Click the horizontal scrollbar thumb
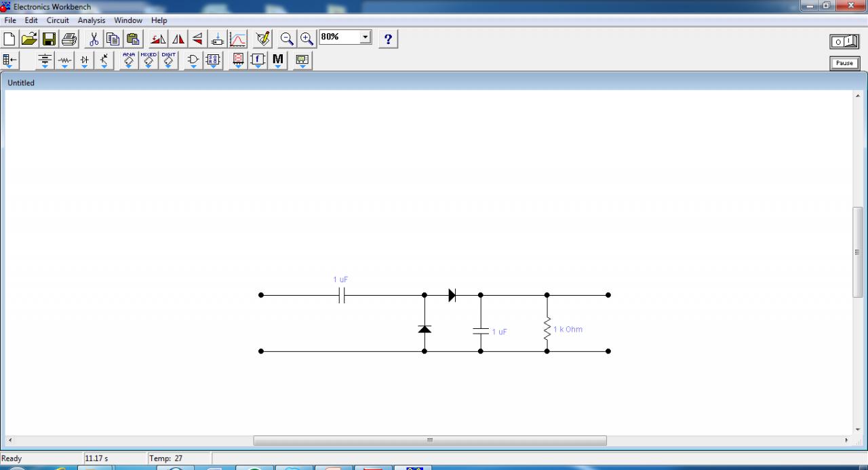 coord(430,440)
